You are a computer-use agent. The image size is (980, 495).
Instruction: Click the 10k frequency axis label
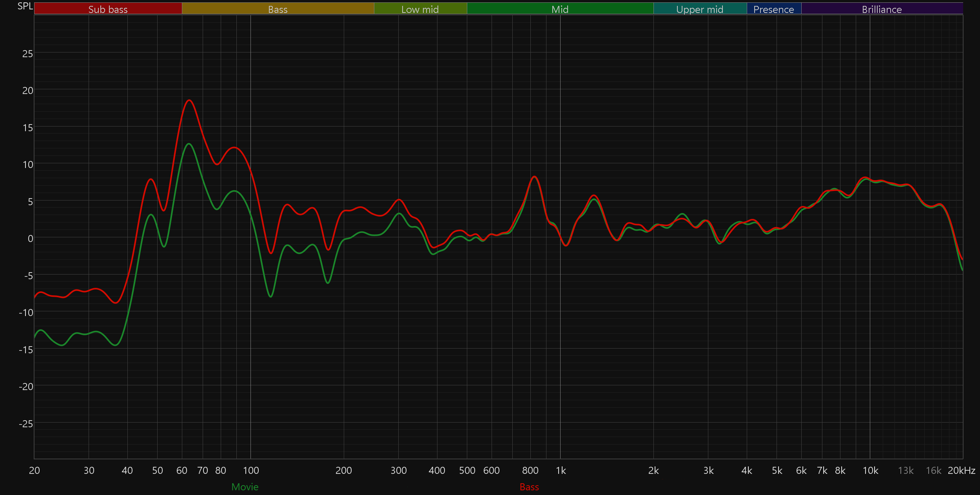pyautogui.click(x=870, y=470)
